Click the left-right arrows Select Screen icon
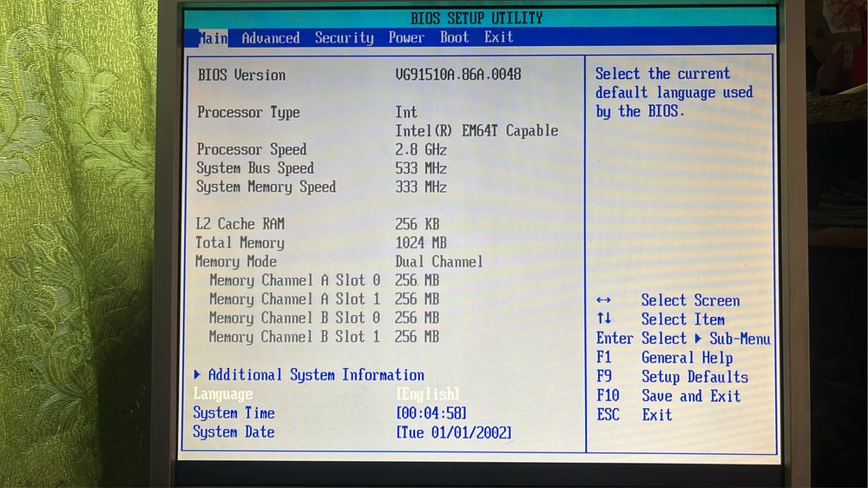The image size is (868, 488). (603, 300)
